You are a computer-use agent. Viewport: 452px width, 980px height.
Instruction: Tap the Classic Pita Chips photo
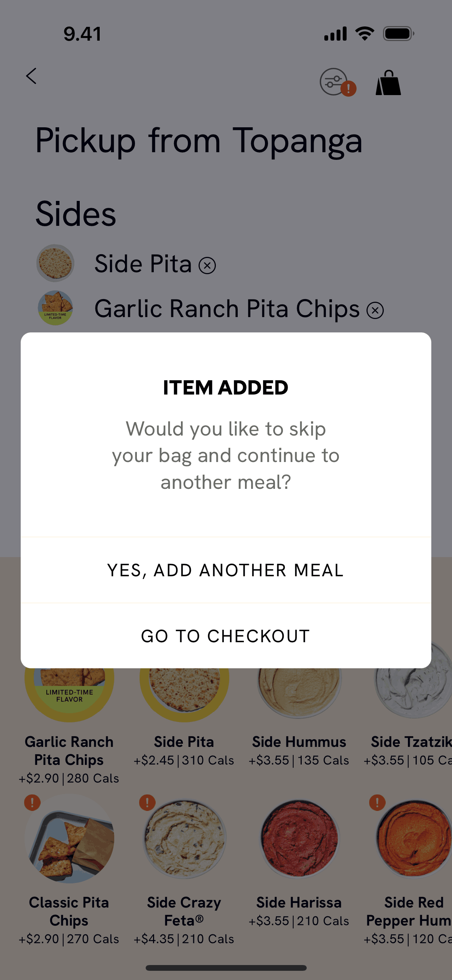point(69,839)
